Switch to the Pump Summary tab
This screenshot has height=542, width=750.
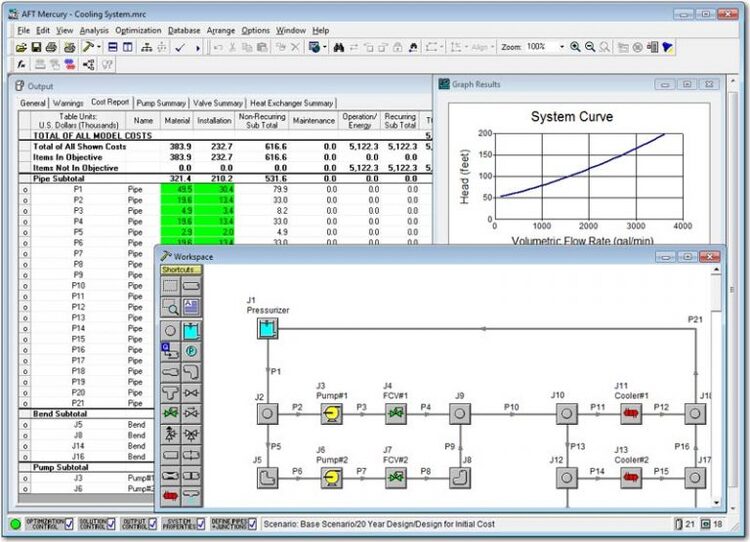coord(159,103)
